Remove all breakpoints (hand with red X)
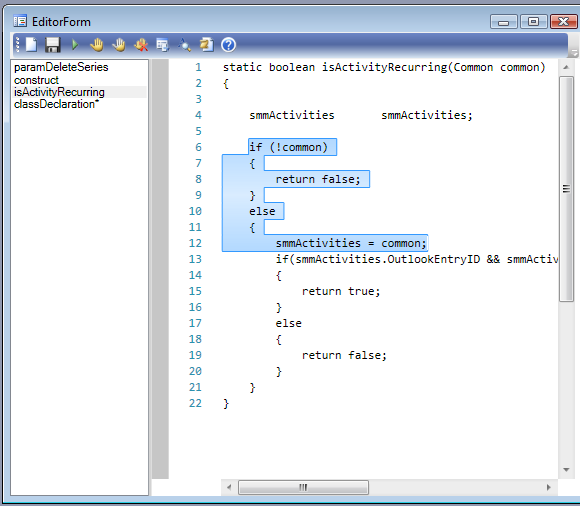This screenshot has height=506, width=580. (141, 45)
